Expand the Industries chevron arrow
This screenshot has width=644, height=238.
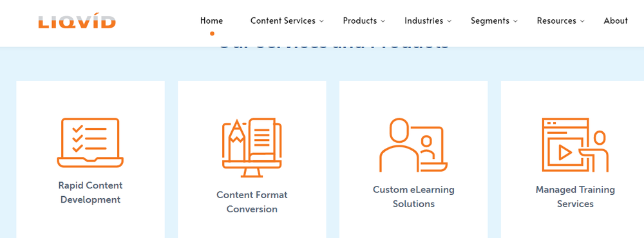[450, 21]
